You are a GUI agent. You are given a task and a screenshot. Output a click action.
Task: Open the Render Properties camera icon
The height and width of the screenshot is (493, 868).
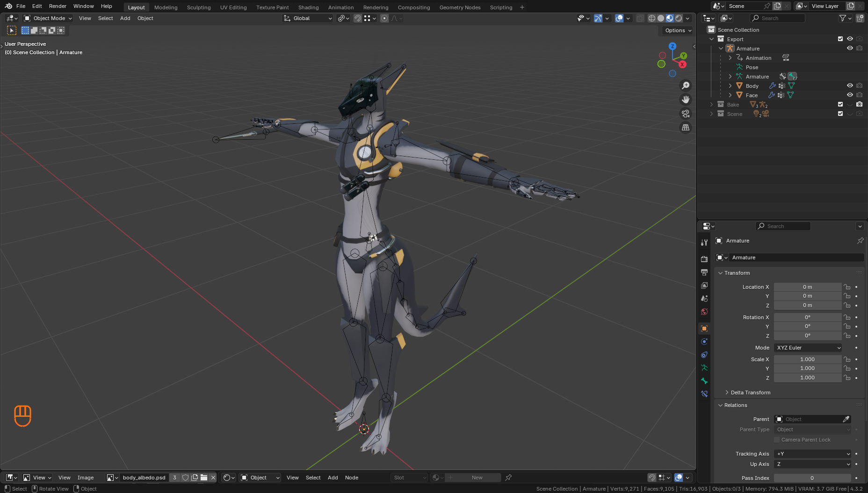point(704,258)
